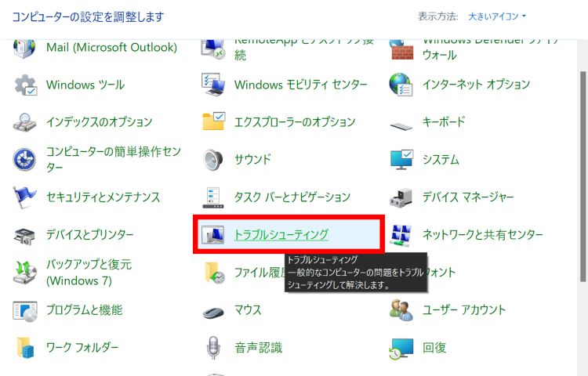The height and width of the screenshot is (376, 588).
Task: Open the Windows ツール link
Action: click(85, 85)
